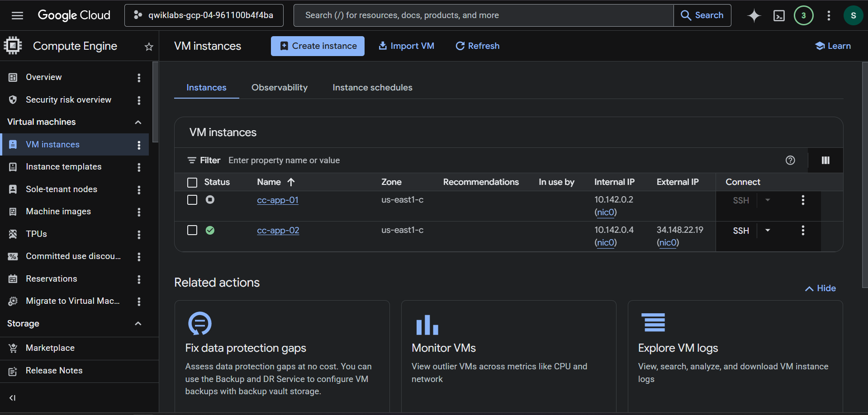Click the Explore VM logs icon
Viewport: 868px width, 415px height.
[654, 322]
